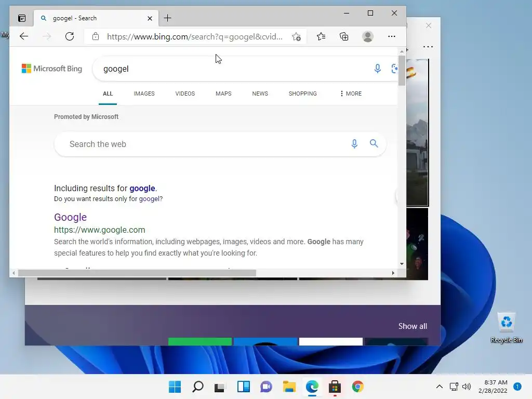Click the greyed-out forward arrow in Edge
Image resolution: width=532 pixels, height=399 pixels.
[x=46, y=36]
